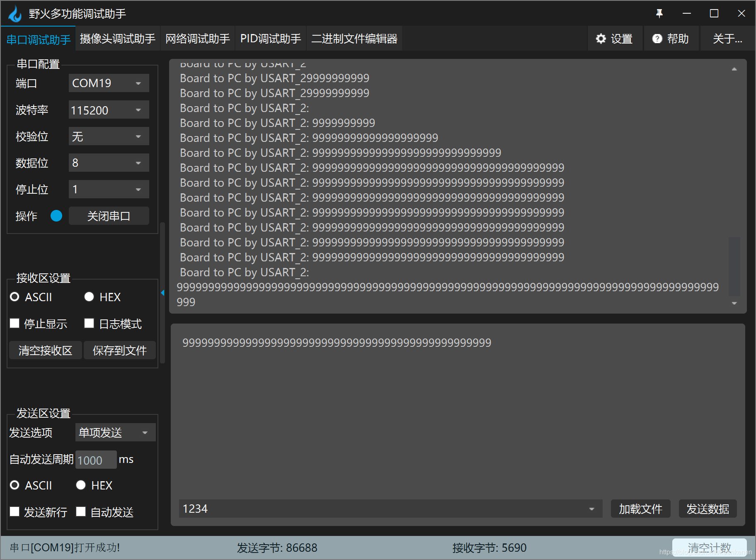Click the 清空接收区 button
This screenshot has width=756, height=560.
click(x=45, y=350)
